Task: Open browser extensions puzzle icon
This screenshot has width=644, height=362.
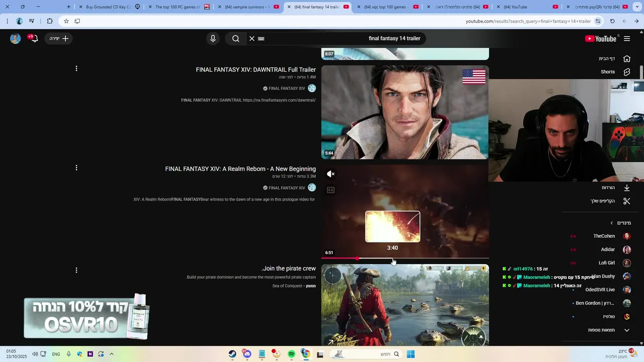Action: (49, 21)
